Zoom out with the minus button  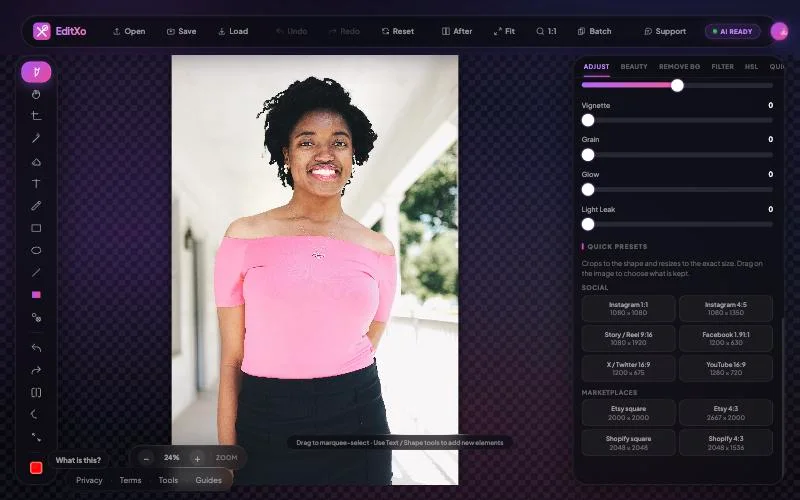[146, 459]
